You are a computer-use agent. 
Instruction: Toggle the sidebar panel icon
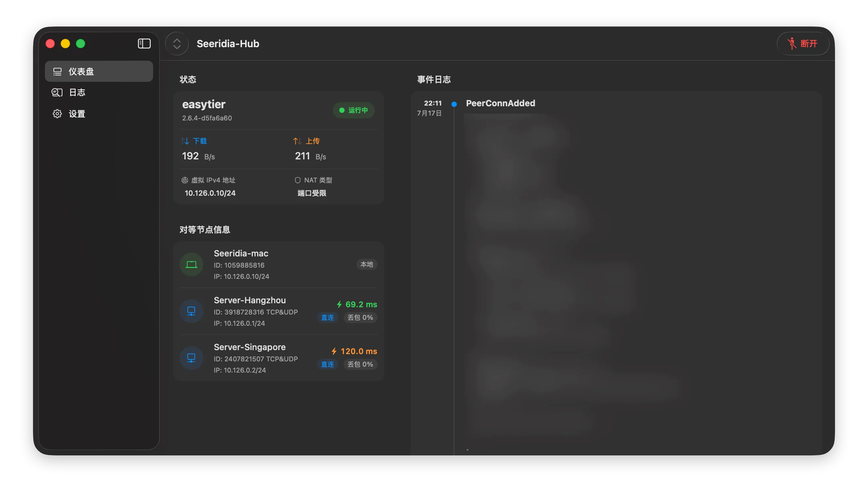click(x=144, y=44)
